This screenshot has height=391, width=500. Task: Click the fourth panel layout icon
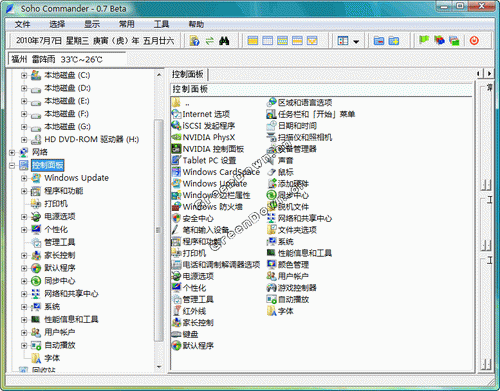(x=297, y=41)
